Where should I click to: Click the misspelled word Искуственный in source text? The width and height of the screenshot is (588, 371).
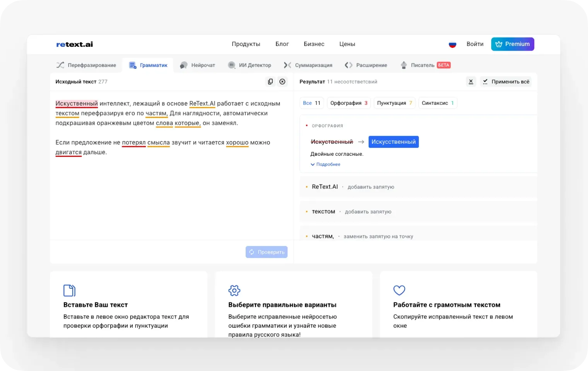point(77,104)
